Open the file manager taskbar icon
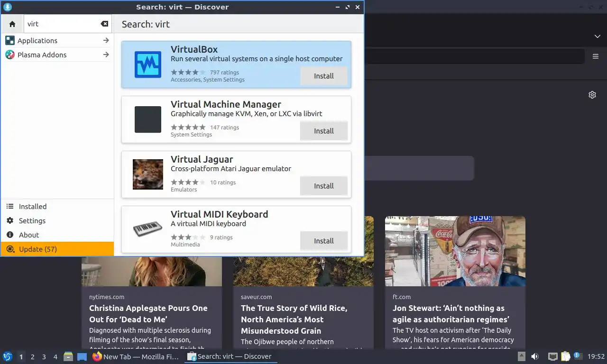Viewport: 607px width, 364px height. [x=68, y=356]
